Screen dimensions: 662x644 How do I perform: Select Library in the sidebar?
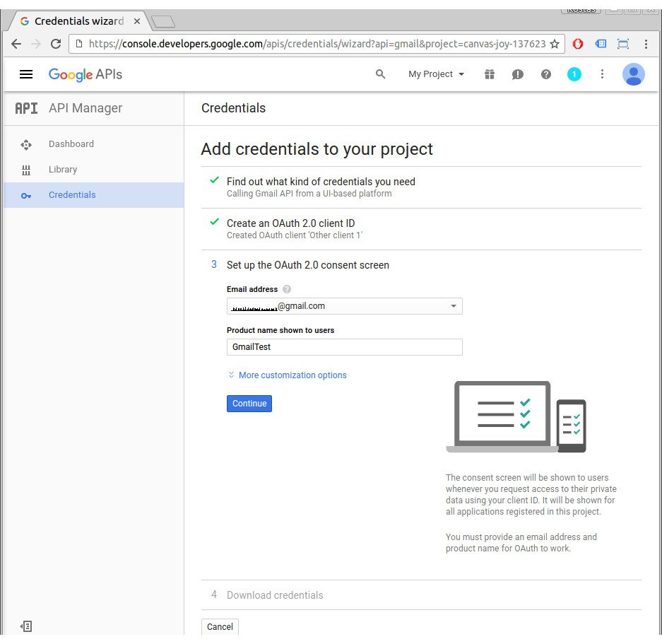coord(93,170)
